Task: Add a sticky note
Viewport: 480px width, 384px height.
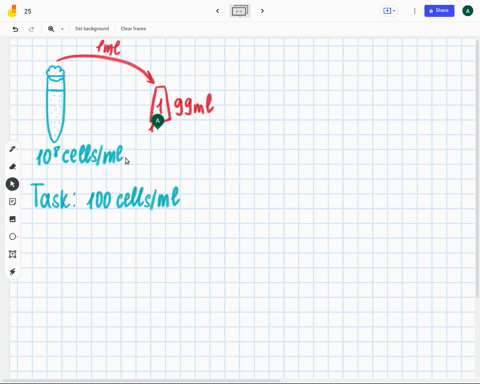Action: [12, 202]
